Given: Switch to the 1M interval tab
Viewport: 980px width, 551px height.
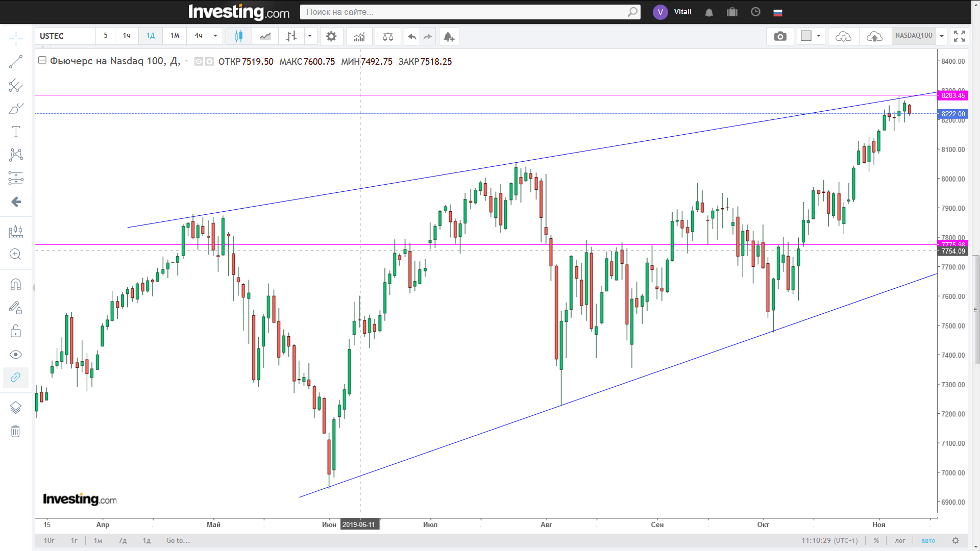Looking at the screenshot, I should click(175, 36).
